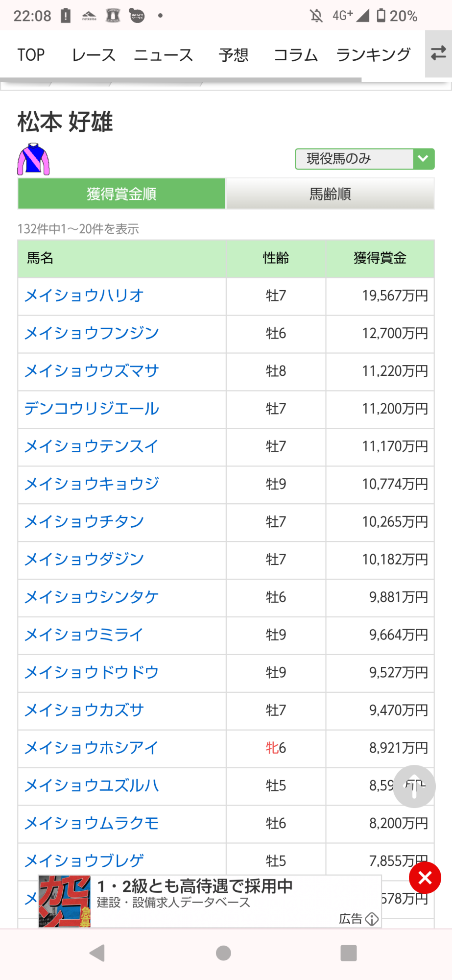Tap the owner's racing silks icon
Image resolution: width=452 pixels, height=980 pixels.
click(x=33, y=159)
